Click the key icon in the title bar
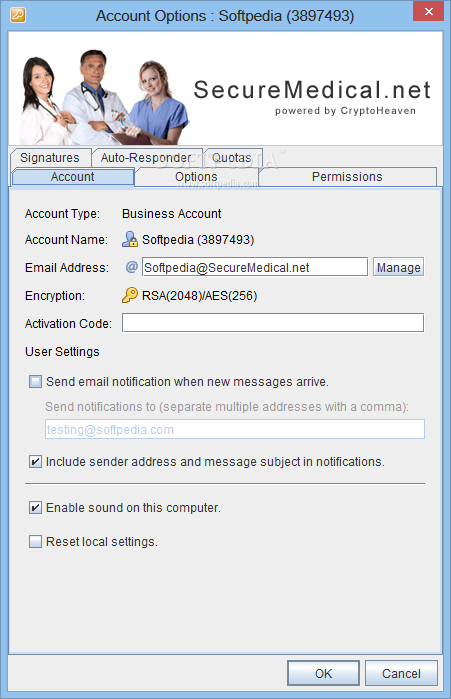This screenshot has width=451, height=699. (x=18, y=15)
